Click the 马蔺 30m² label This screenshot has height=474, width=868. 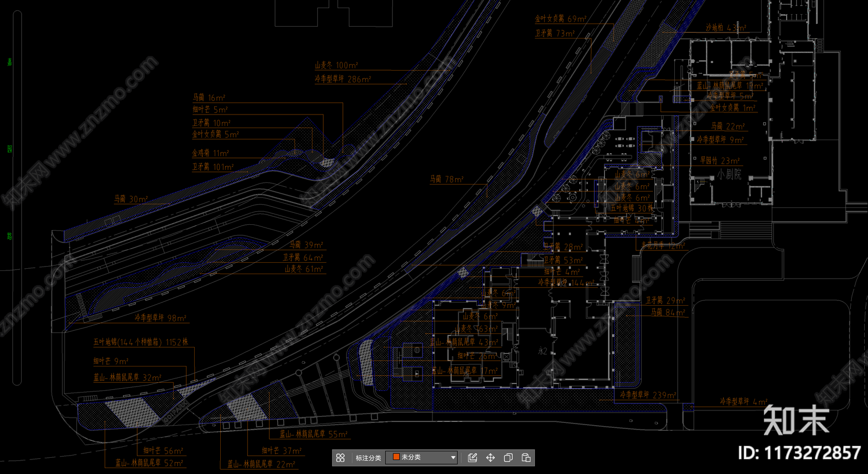131,199
